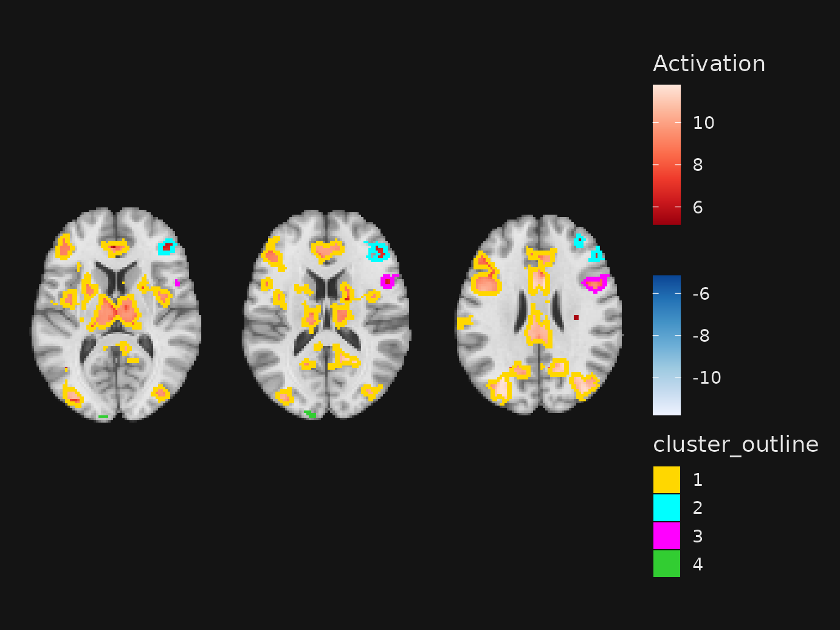
Task: Click the magenta cluster in the middle slice
Action: (x=387, y=282)
